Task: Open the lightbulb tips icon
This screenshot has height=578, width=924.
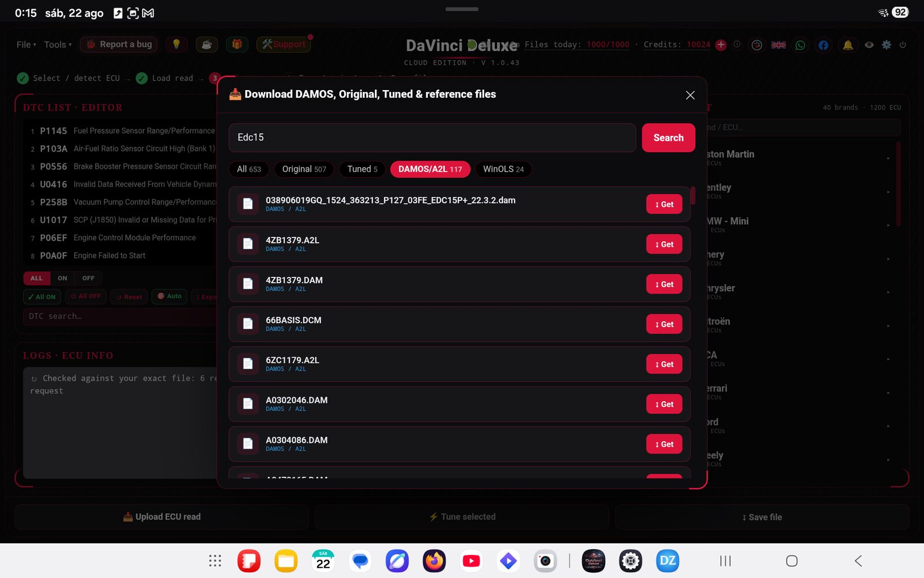Action: (x=176, y=45)
